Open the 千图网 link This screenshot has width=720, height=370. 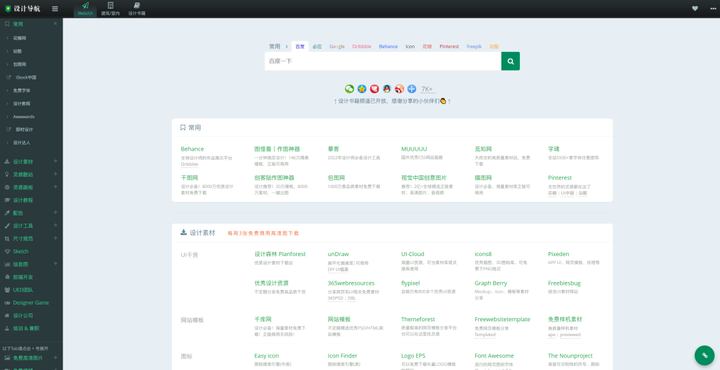(x=190, y=178)
